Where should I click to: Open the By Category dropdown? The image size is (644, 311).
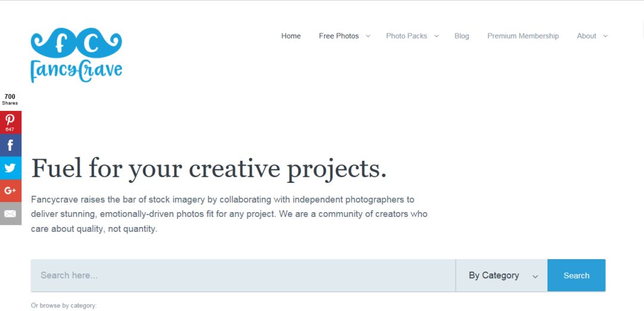501,276
